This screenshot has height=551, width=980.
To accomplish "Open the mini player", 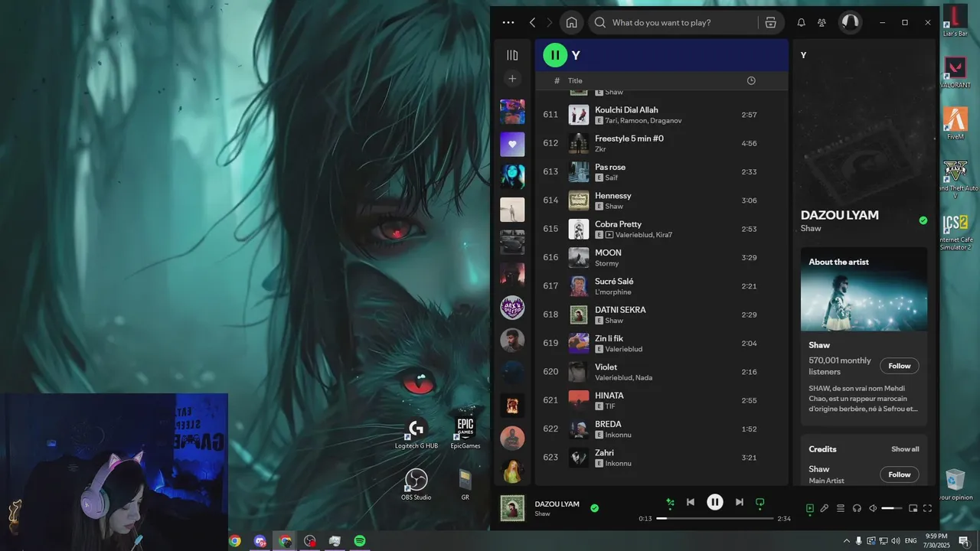I will (913, 508).
